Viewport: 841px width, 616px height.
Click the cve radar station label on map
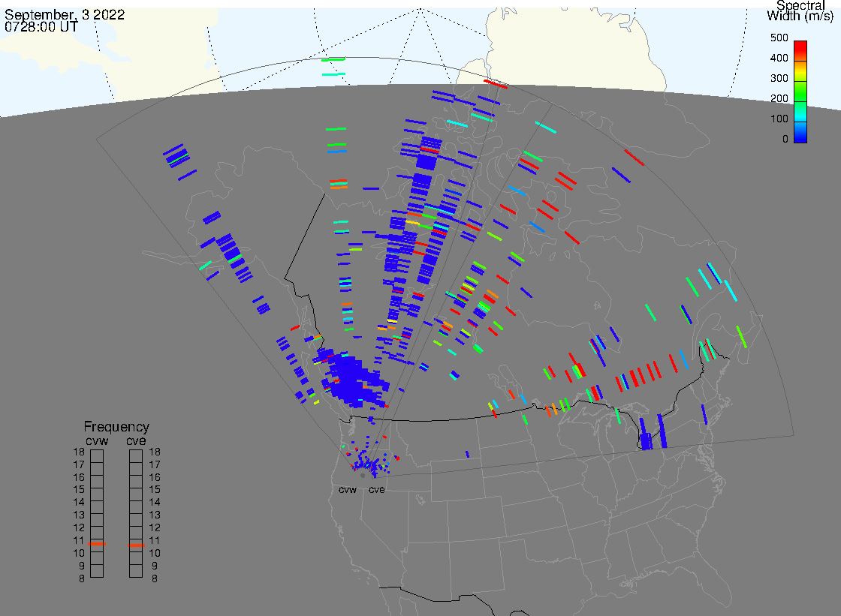point(376,490)
